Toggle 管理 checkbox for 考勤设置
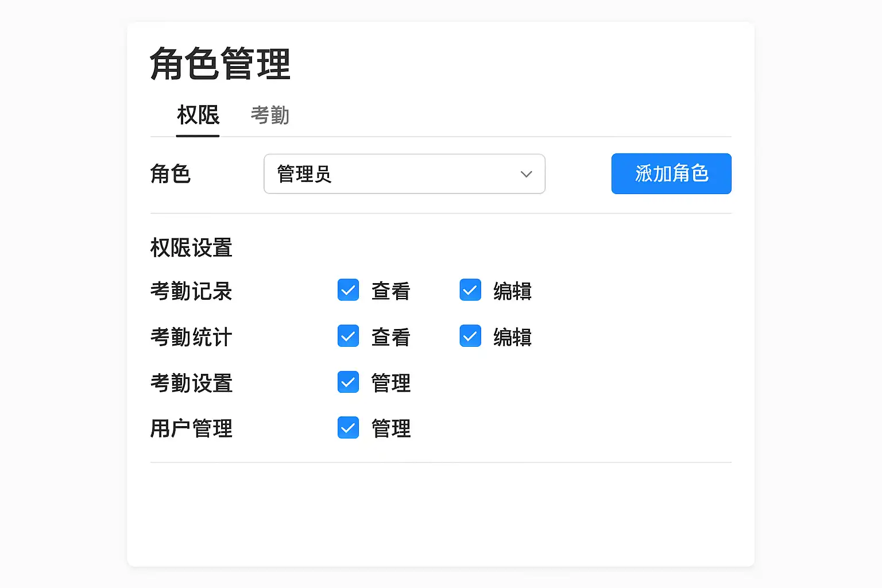 (x=348, y=382)
